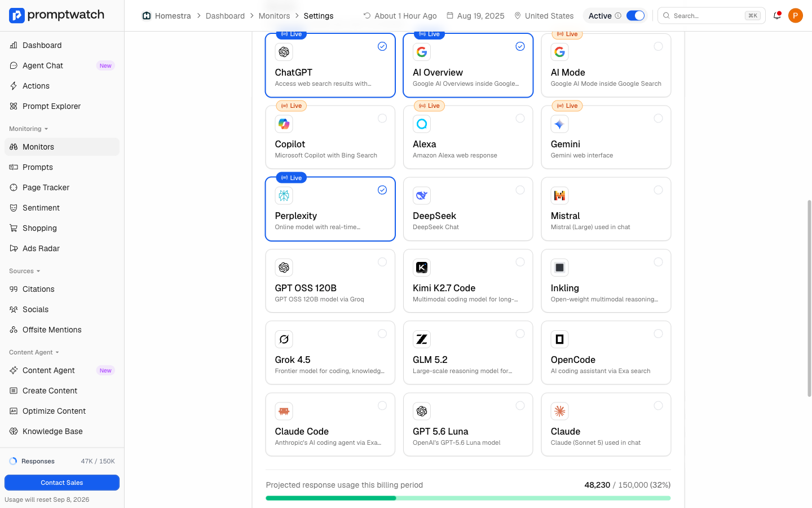Collapse the Monitoring section
The height and width of the screenshot is (508, 812).
(29, 129)
